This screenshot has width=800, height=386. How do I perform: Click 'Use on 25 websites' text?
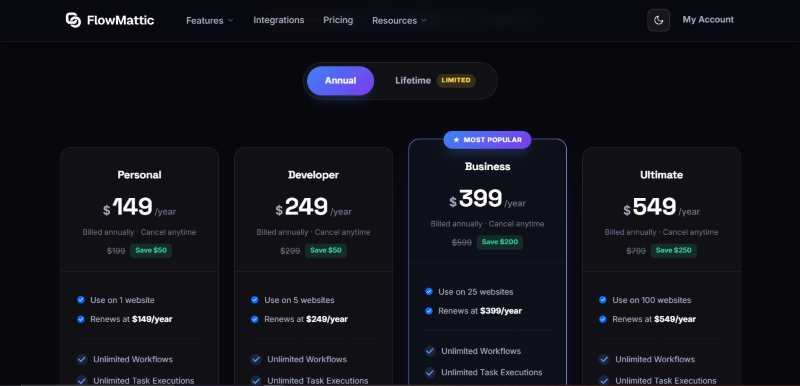[476, 292]
